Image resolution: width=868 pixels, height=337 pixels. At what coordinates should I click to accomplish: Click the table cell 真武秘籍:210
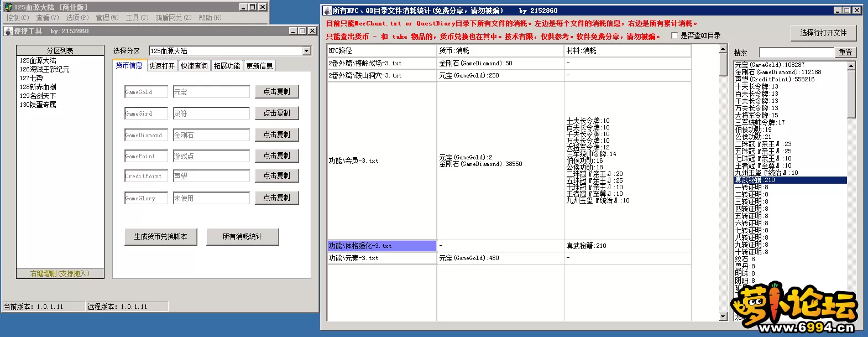point(628,246)
